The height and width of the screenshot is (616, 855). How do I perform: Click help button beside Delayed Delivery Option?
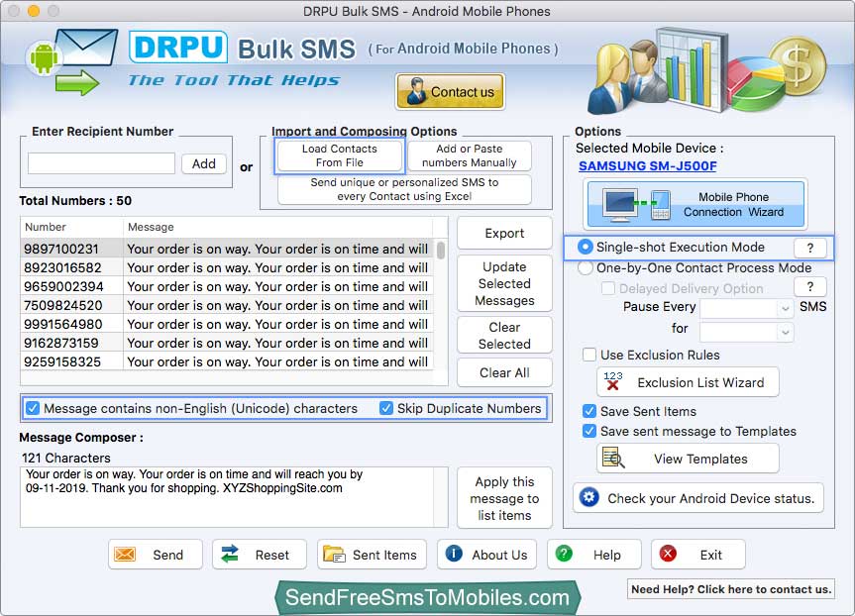coord(809,287)
